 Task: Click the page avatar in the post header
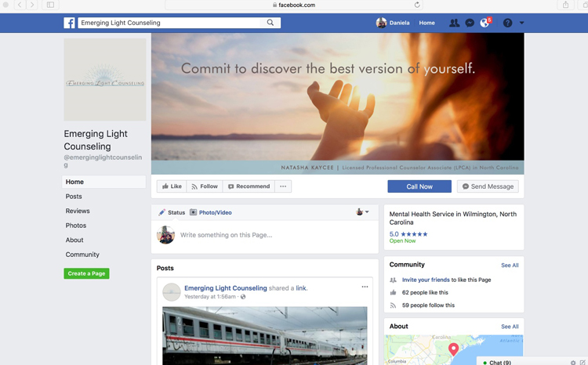(x=172, y=292)
